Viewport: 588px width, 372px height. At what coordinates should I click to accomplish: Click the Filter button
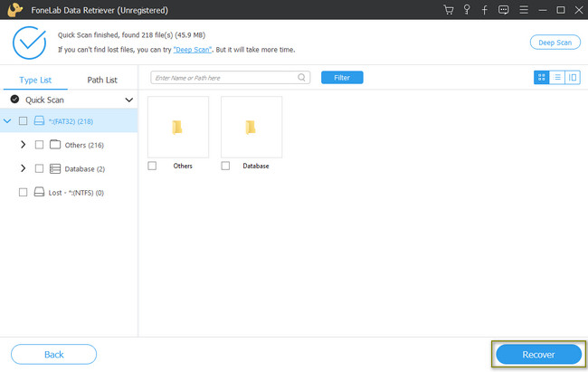(x=342, y=77)
